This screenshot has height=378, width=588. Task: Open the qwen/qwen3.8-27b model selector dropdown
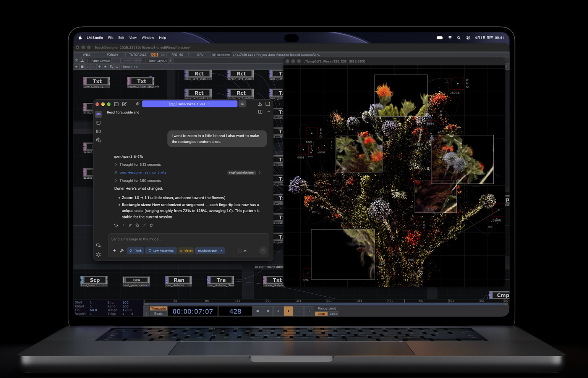tap(190, 104)
